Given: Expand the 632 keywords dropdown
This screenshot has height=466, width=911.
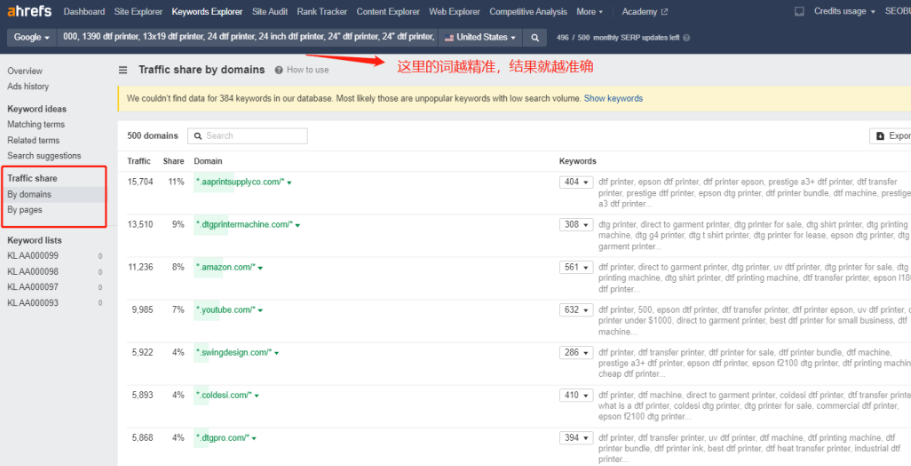Looking at the screenshot, I should (x=576, y=310).
